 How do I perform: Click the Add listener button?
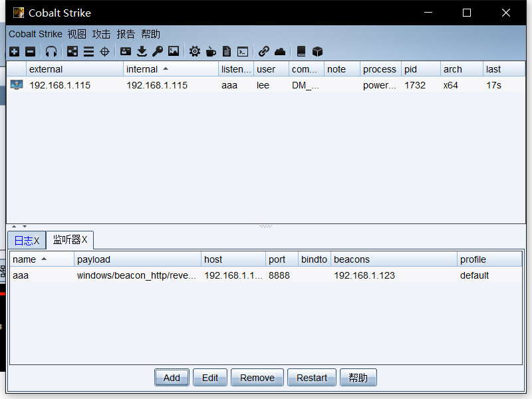(172, 378)
